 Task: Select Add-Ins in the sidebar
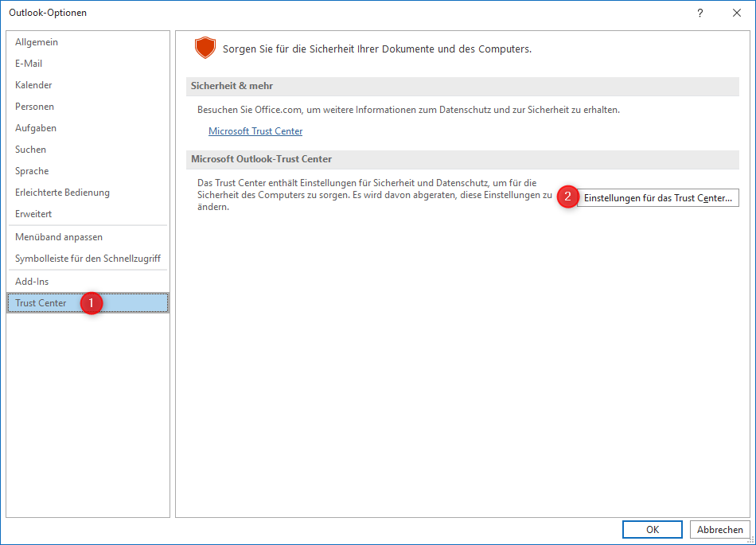(88, 282)
